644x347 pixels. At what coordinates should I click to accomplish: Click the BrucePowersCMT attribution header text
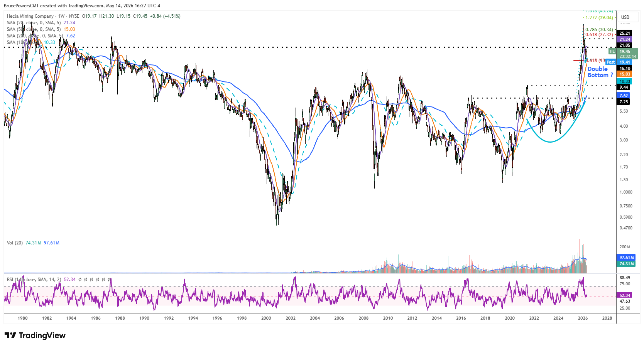click(82, 6)
